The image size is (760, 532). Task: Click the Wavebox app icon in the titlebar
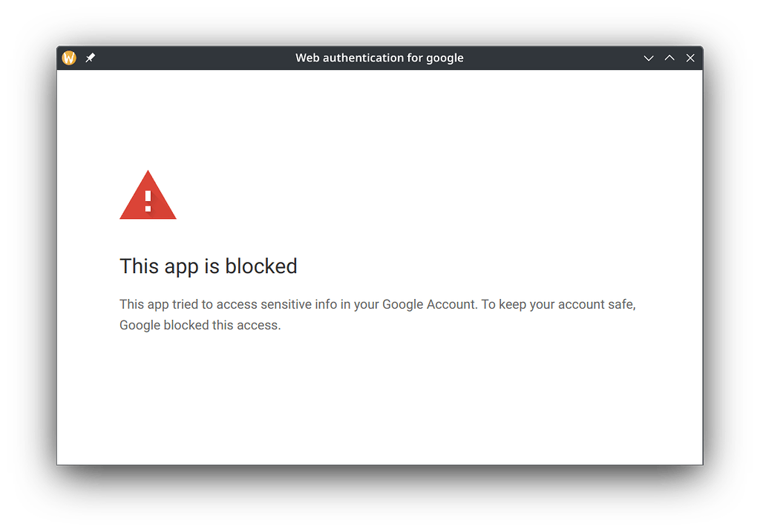pos(68,57)
